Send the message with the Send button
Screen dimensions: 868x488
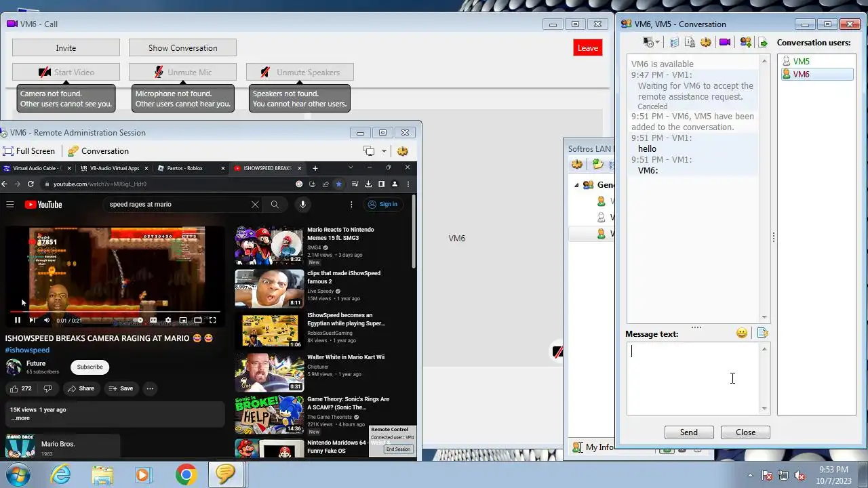688,432
